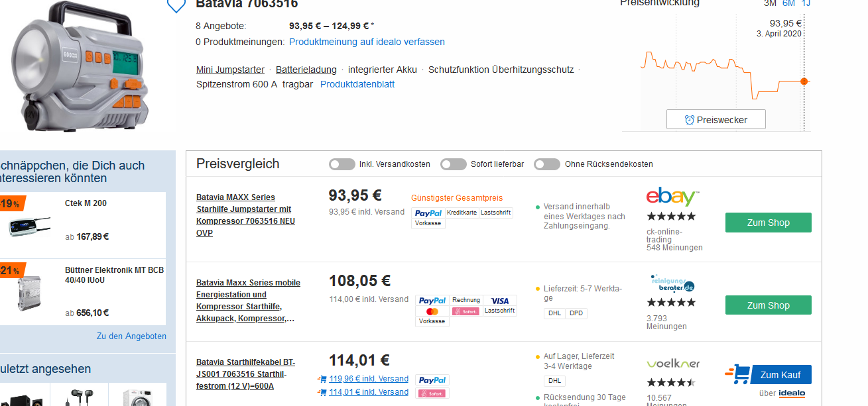This screenshot has width=868, height=406.
Task: Click the orange price chart data point
Action: [x=804, y=81]
